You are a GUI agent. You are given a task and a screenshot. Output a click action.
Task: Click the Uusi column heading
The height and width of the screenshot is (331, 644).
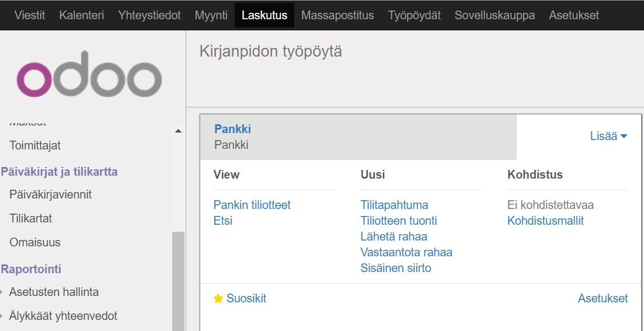coord(373,175)
